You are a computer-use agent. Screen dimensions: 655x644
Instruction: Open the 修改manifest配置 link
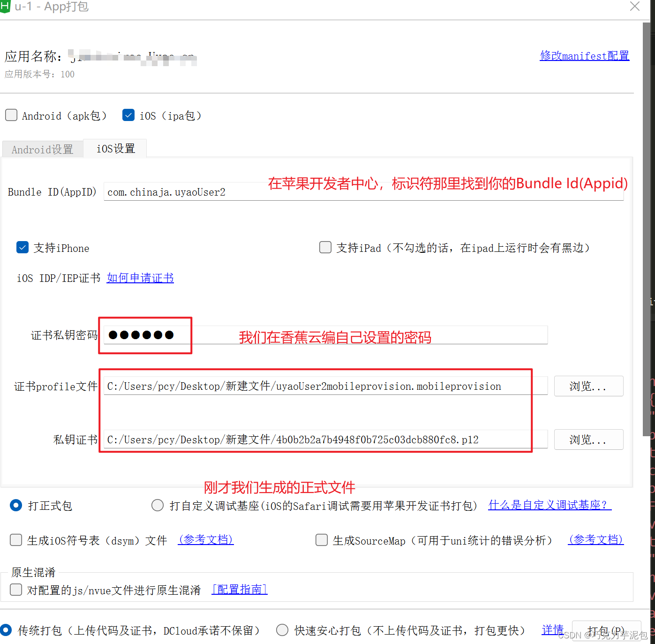pos(584,56)
